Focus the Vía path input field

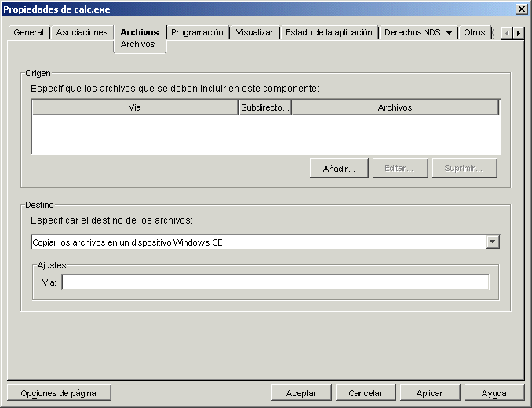pos(275,282)
